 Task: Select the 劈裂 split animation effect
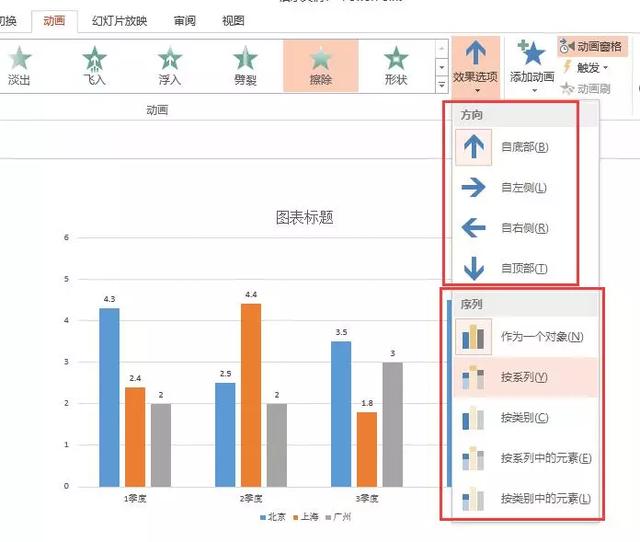coord(245,66)
